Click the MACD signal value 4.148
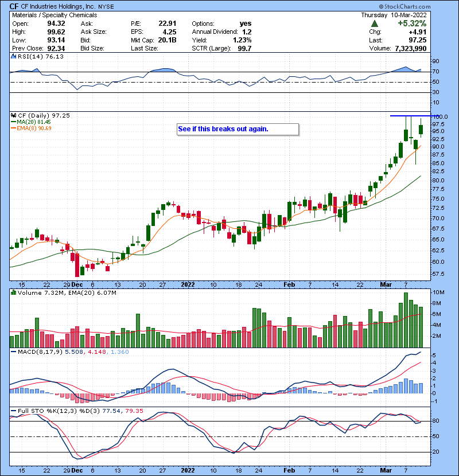The height and width of the screenshot is (476, 459). pos(97,352)
